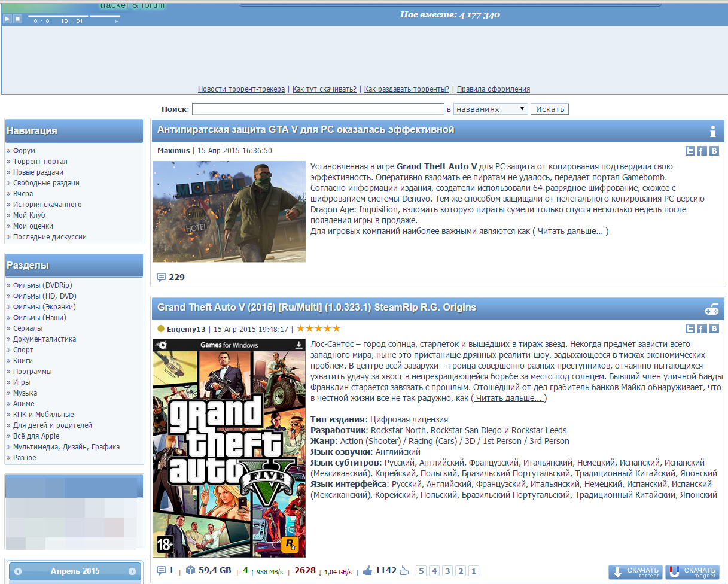Screen dimensions: 728x584
Task: Open the Grand Theft Auto V SteamRip title
Action: [316, 308]
